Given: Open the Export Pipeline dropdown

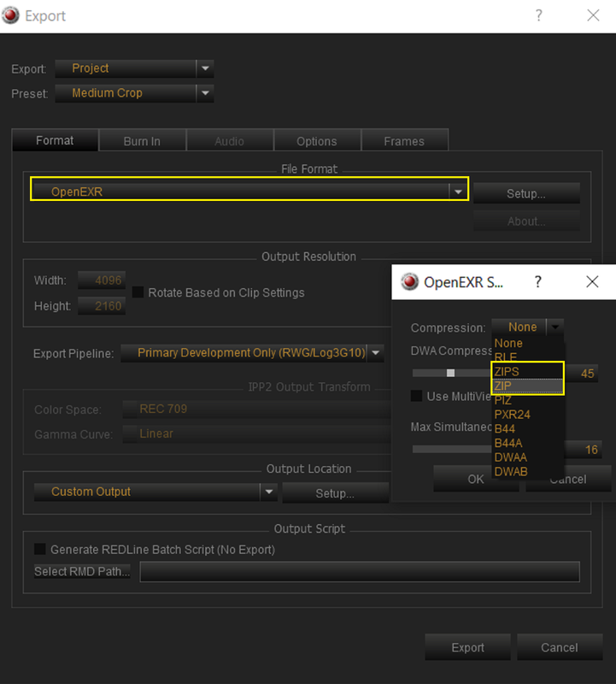Looking at the screenshot, I should point(252,353).
